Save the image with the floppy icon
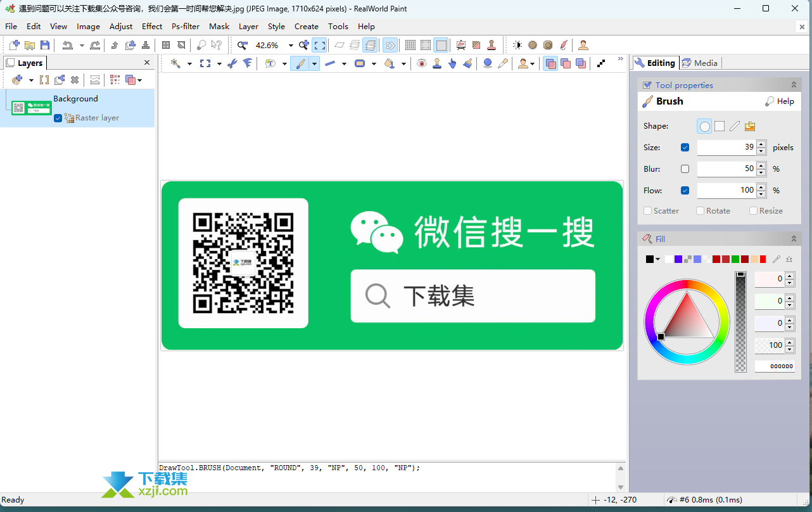Image resolution: width=812 pixels, height=512 pixels. pos(45,45)
